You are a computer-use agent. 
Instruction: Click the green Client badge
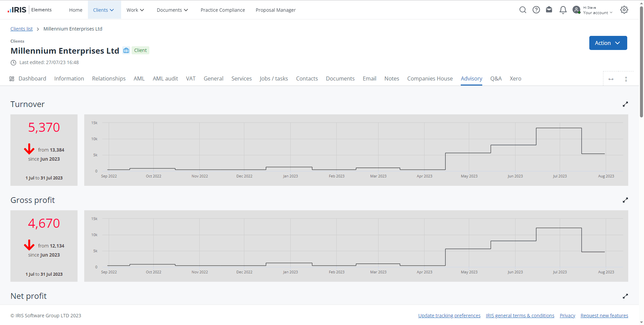[140, 50]
